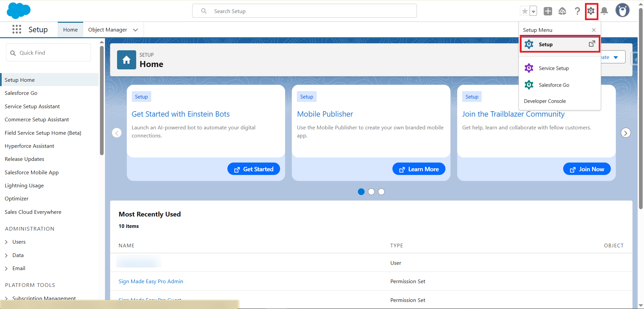Open Service Setup Assistant
Viewport: 644px width, 309px height.
coord(32,107)
